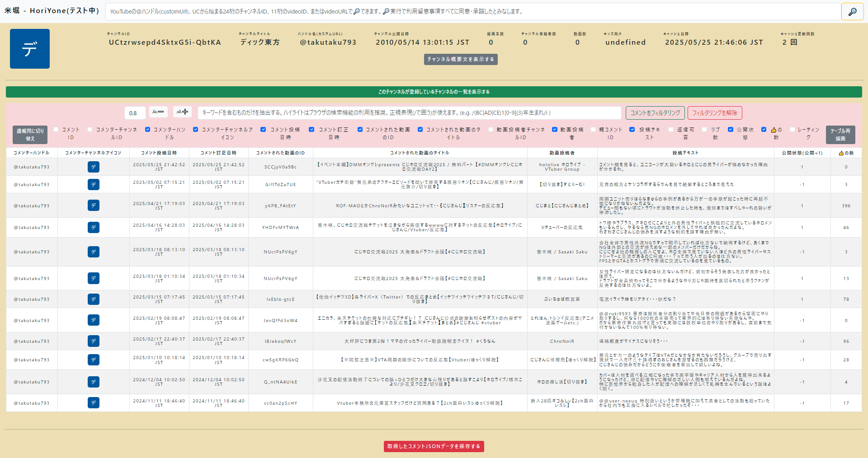The height and width of the screenshot is (458, 868).
Task: Enable the 返信可否 column checkbox
Action: 671,130
